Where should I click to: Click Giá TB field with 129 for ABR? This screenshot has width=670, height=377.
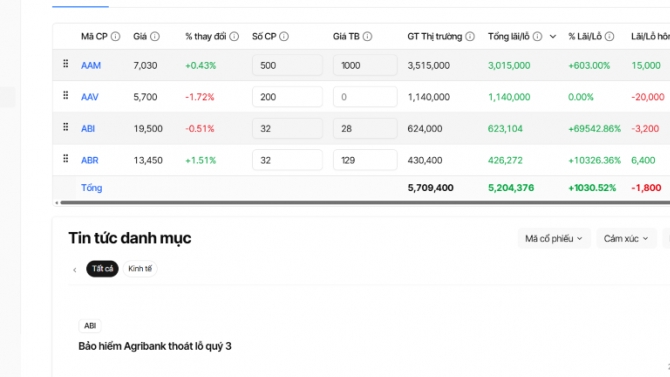tap(365, 160)
